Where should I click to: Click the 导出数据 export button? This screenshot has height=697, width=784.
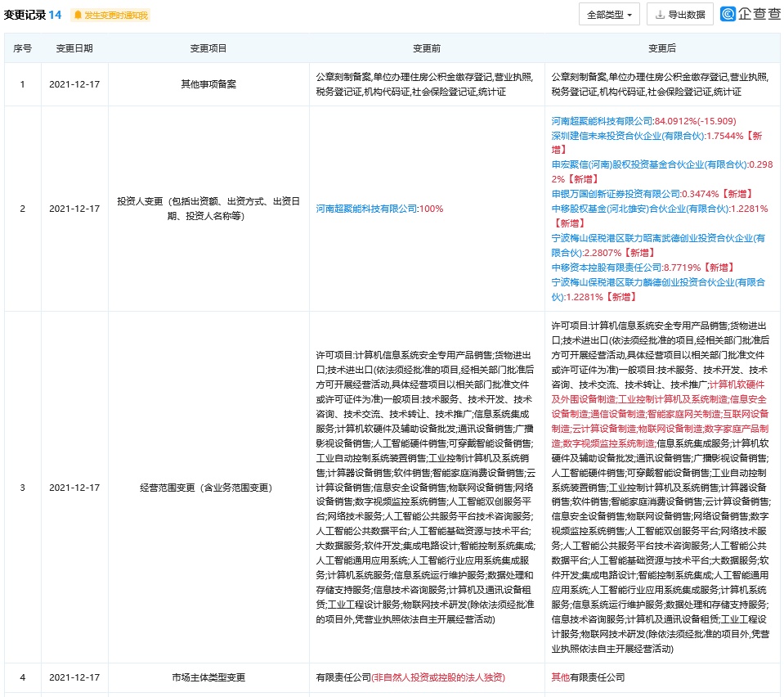pos(679,15)
